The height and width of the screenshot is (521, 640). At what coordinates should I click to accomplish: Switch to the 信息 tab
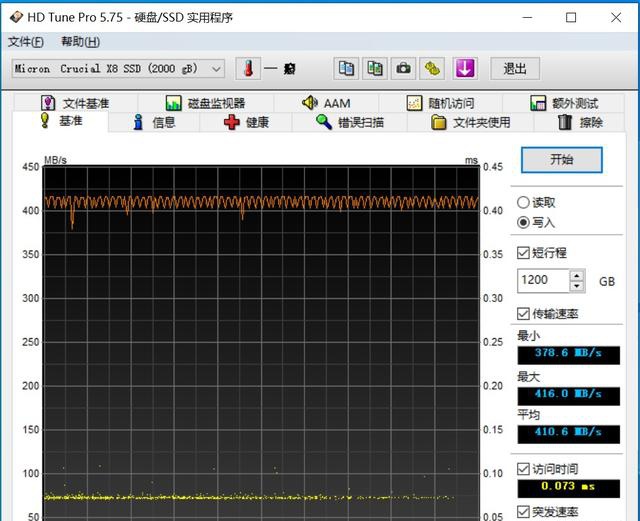pos(154,122)
